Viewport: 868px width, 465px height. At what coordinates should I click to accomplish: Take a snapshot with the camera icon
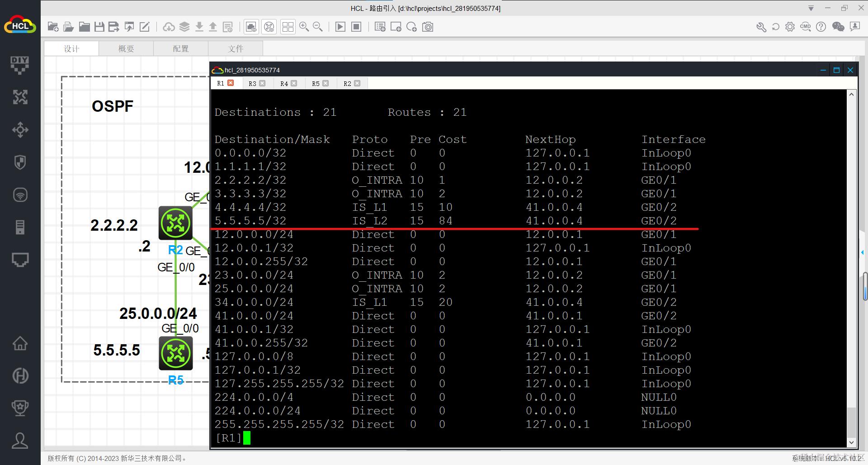428,27
